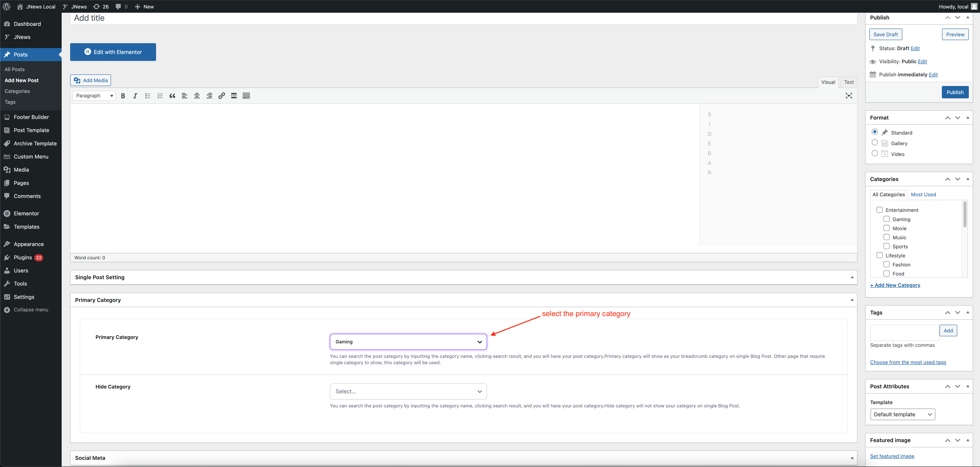Switch to the Most Used categories tab

[x=923, y=195]
